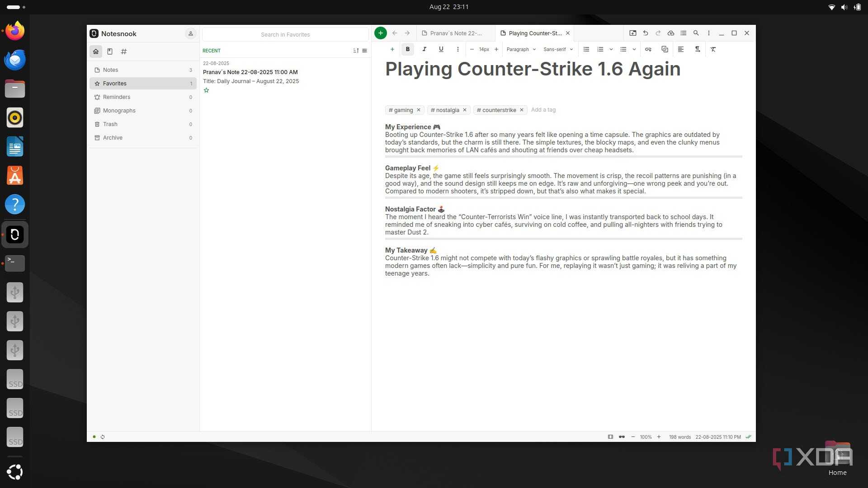Launch Firefox from the Ubuntu dock
This screenshot has width=868, height=488.
(15, 31)
